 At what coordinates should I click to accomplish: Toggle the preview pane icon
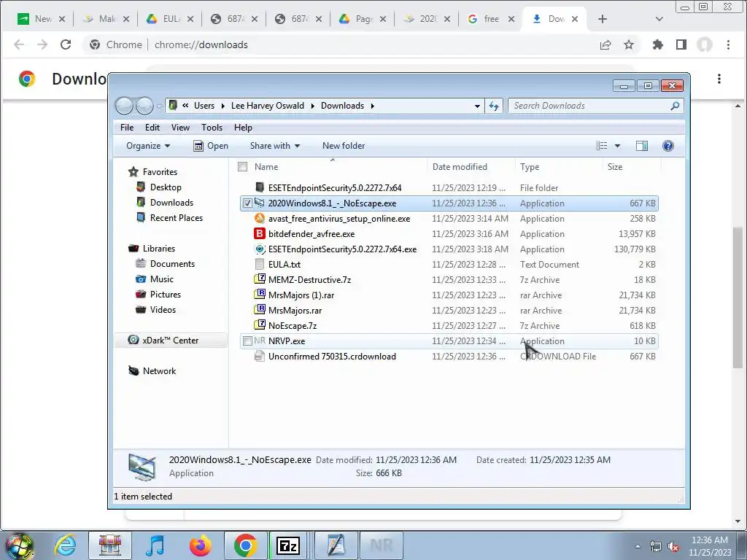point(642,146)
